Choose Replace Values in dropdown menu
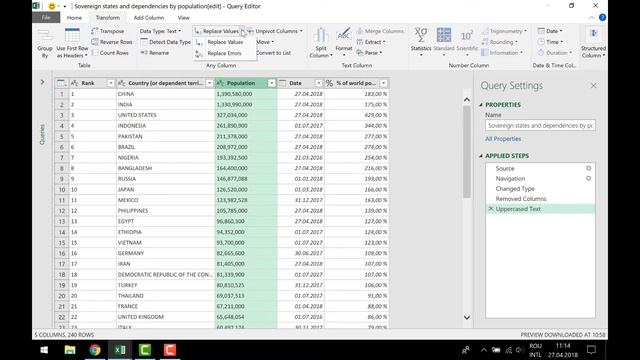The image size is (640, 360). point(225,42)
